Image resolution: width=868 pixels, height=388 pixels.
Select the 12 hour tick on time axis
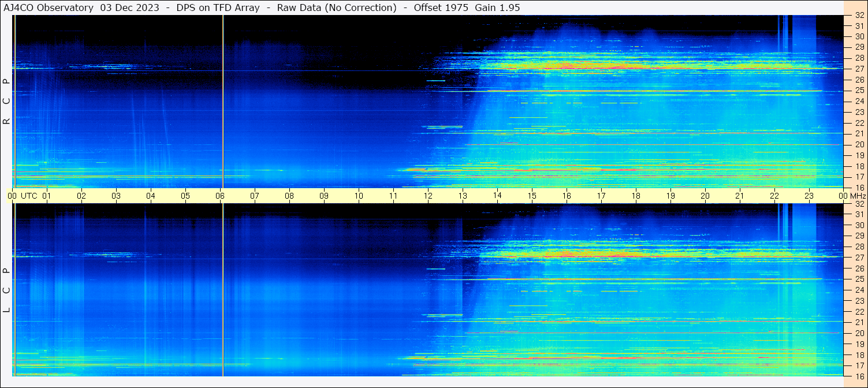(428, 196)
